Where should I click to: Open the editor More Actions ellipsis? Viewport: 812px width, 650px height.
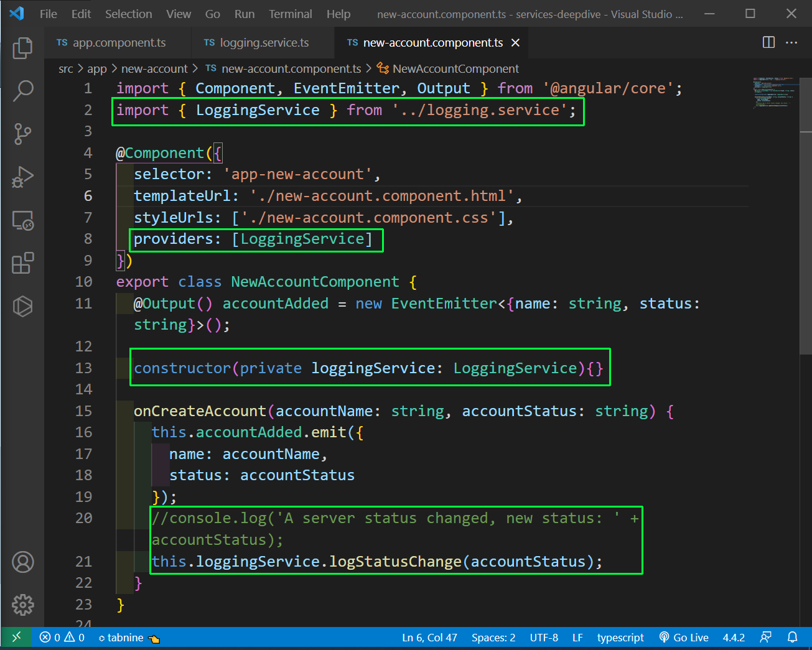(x=791, y=42)
